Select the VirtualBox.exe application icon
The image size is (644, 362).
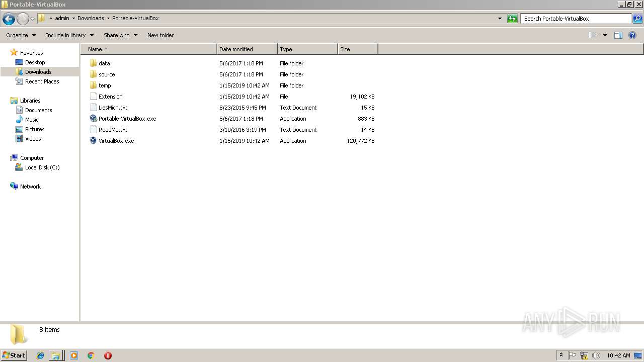[93, 141]
